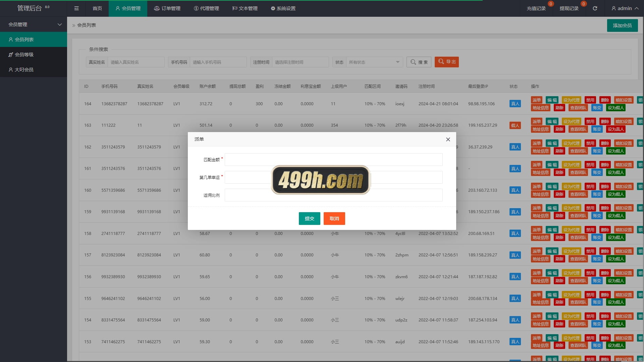Click 设为真人 for member 163
644x362 pixels.
click(x=616, y=129)
